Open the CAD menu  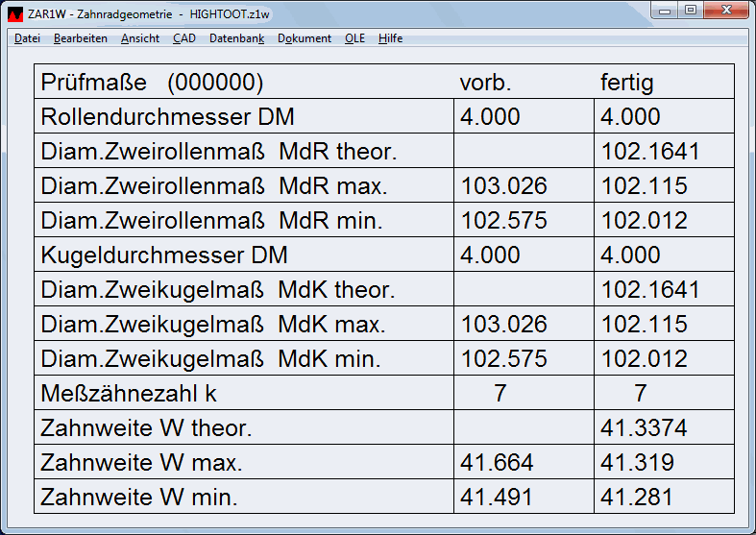(x=183, y=38)
